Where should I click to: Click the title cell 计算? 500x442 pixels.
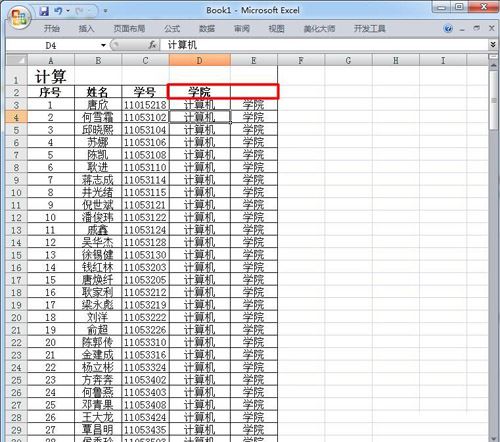51,76
